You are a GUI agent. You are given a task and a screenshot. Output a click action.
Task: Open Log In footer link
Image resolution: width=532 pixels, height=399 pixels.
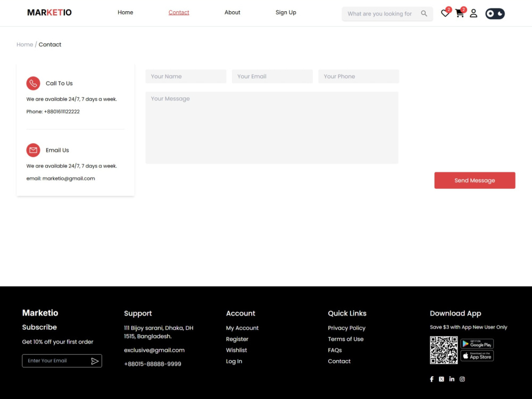coord(234,361)
